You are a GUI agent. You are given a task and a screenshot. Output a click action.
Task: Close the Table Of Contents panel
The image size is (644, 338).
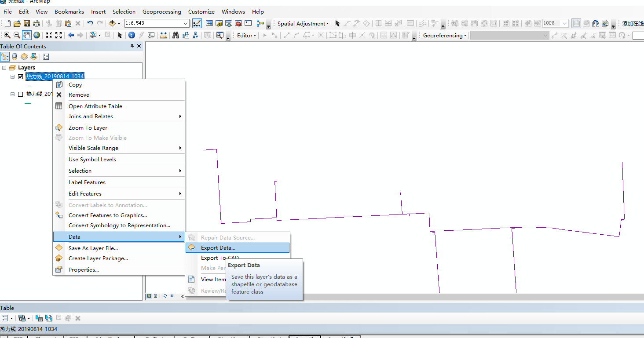point(139,46)
